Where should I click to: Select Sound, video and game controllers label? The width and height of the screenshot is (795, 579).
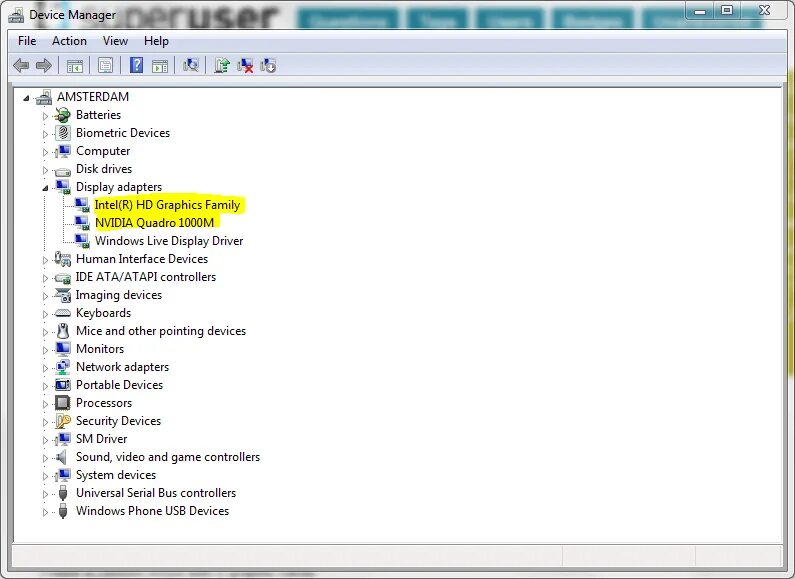click(168, 457)
